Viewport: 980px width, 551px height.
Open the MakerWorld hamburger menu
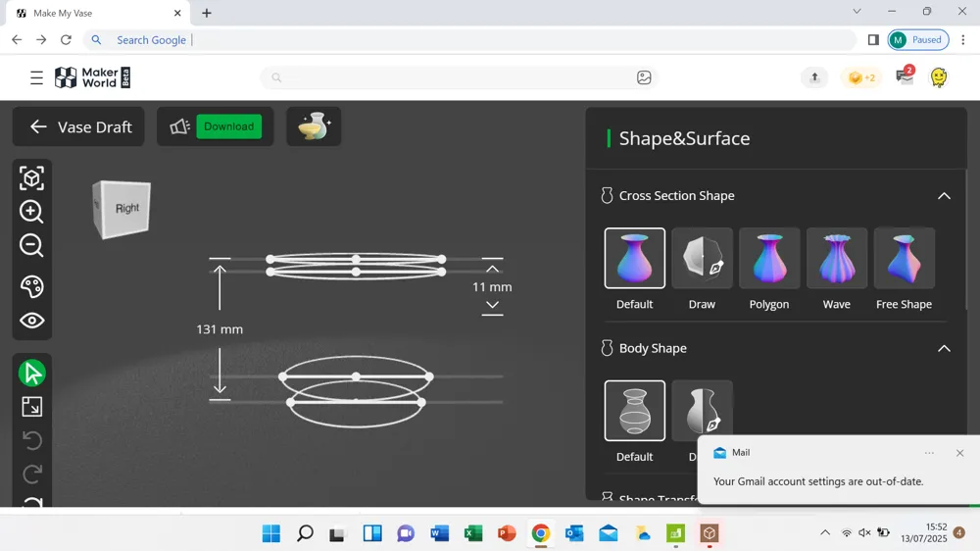[x=36, y=77]
